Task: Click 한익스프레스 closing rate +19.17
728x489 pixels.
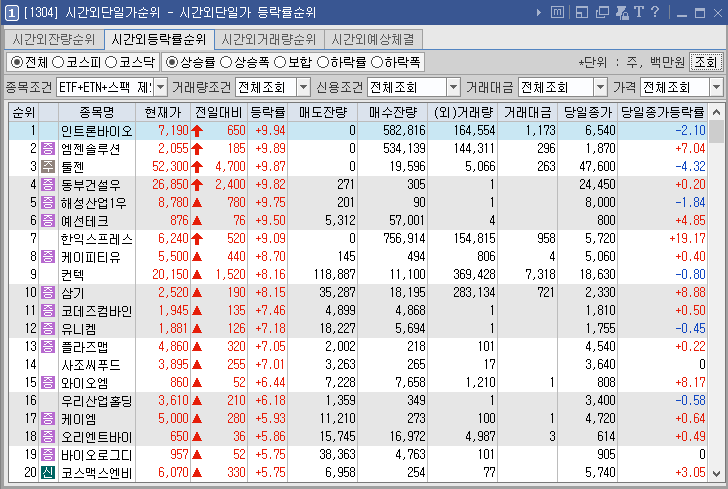Action: click(687, 239)
